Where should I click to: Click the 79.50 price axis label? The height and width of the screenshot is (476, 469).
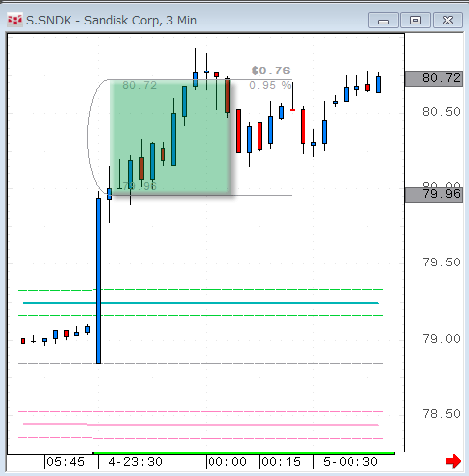coord(442,262)
